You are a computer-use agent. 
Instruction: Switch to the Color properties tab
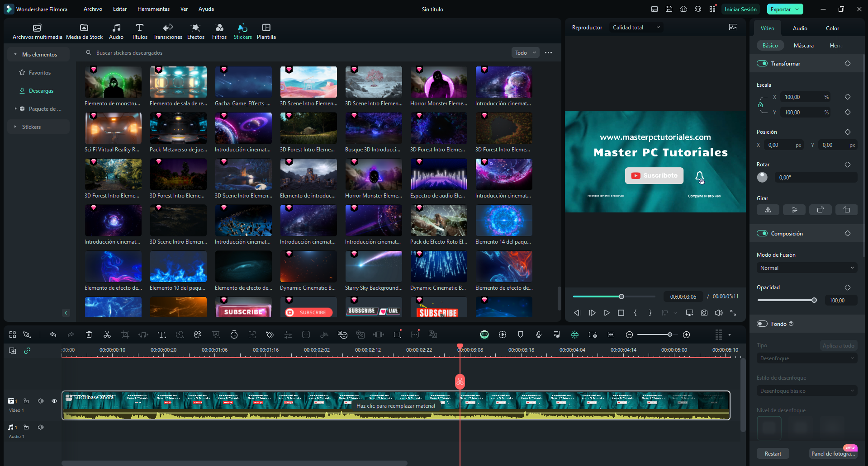[832, 28]
